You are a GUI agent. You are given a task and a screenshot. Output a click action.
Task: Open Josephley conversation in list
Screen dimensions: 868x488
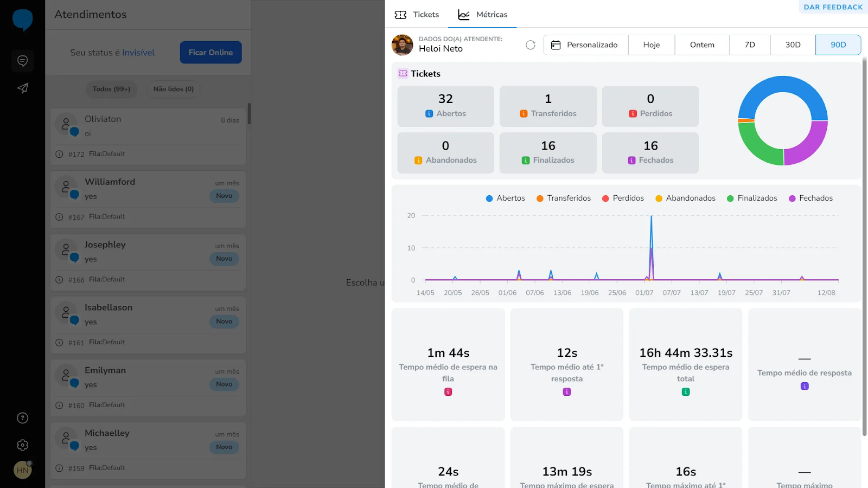click(x=148, y=262)
